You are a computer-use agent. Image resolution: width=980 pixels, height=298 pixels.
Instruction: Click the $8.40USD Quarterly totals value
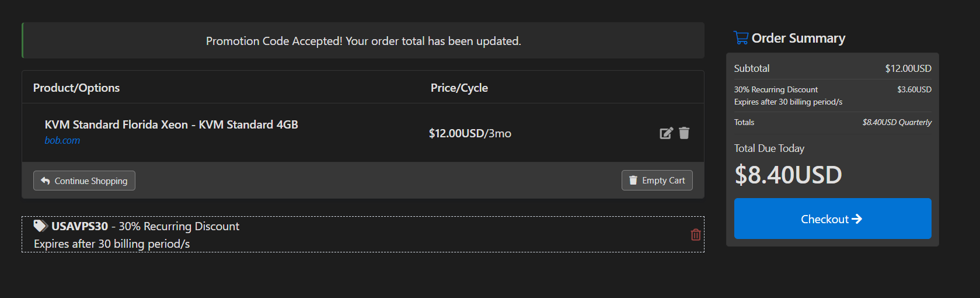tap(897, 122)
